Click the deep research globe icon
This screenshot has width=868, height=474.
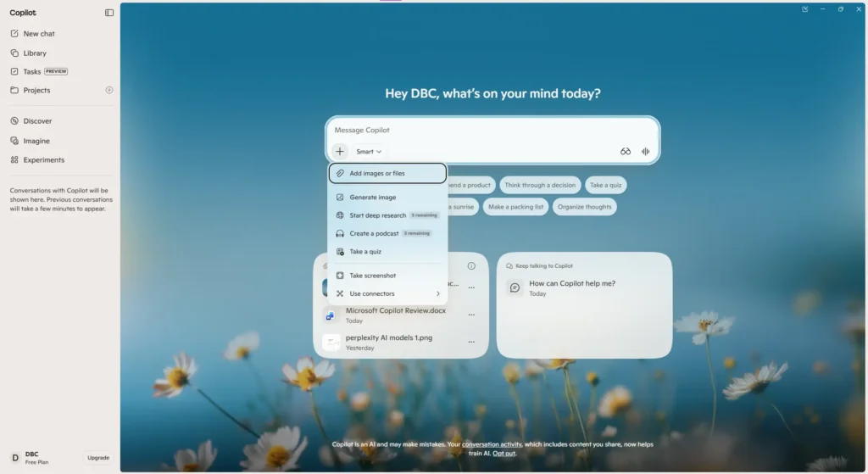(x=340, y=215)
